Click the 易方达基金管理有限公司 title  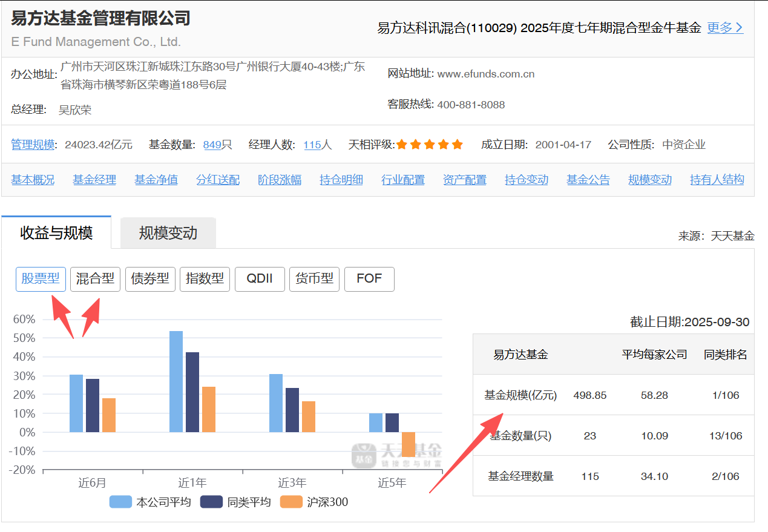coord(100,18)
